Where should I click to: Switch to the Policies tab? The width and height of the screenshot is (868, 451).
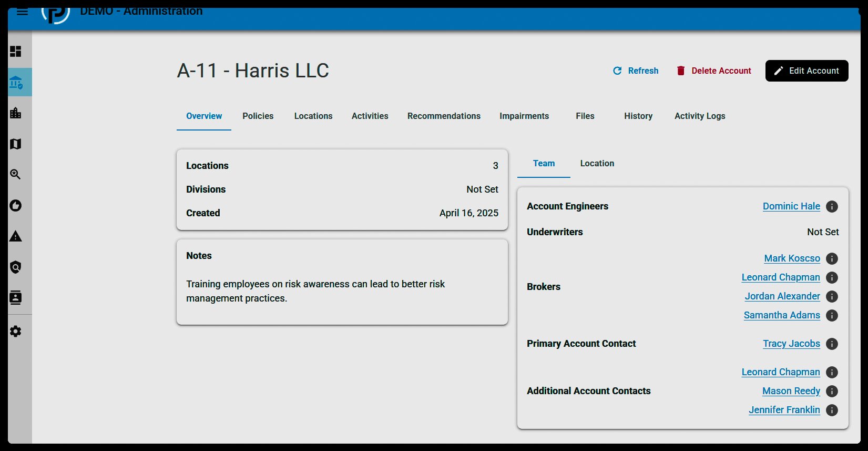click(258, 116)
